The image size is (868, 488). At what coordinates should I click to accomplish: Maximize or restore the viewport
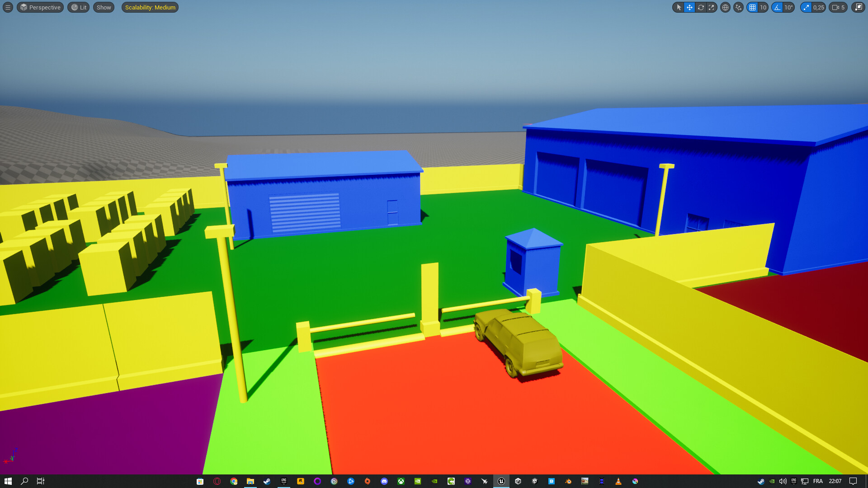click(858, 7)
